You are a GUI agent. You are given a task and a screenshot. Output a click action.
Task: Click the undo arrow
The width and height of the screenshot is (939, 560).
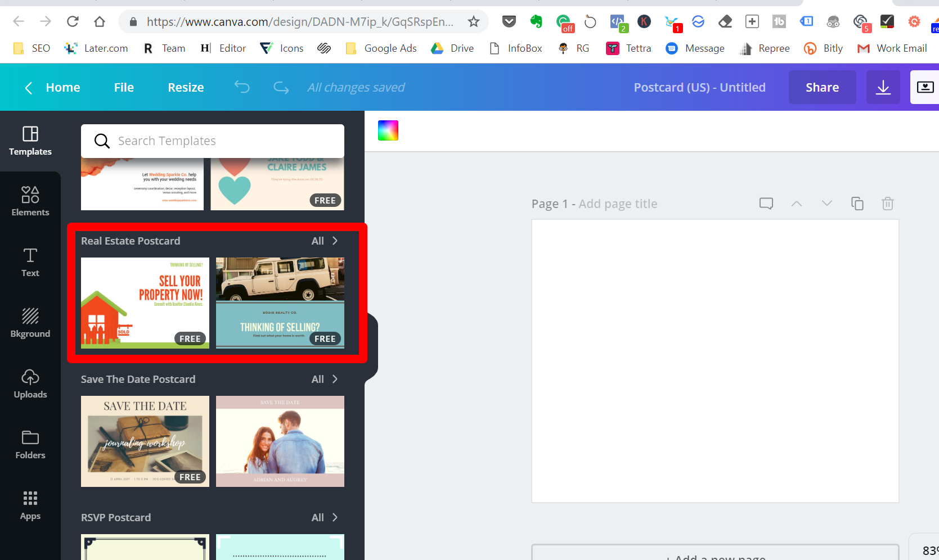click(x=242, y=87)
